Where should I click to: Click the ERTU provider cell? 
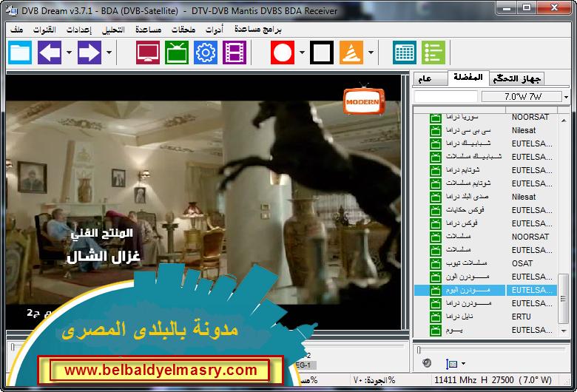point(522,317)
